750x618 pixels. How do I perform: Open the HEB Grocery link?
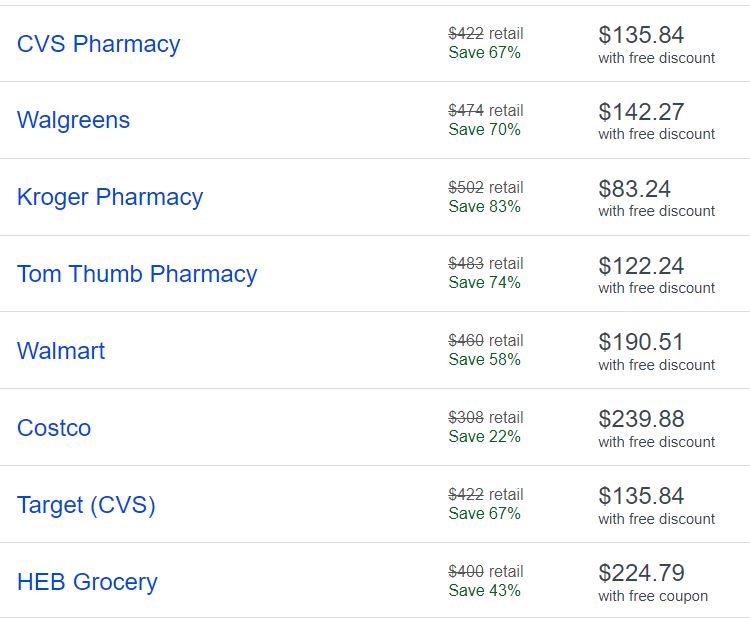[87, 582]
